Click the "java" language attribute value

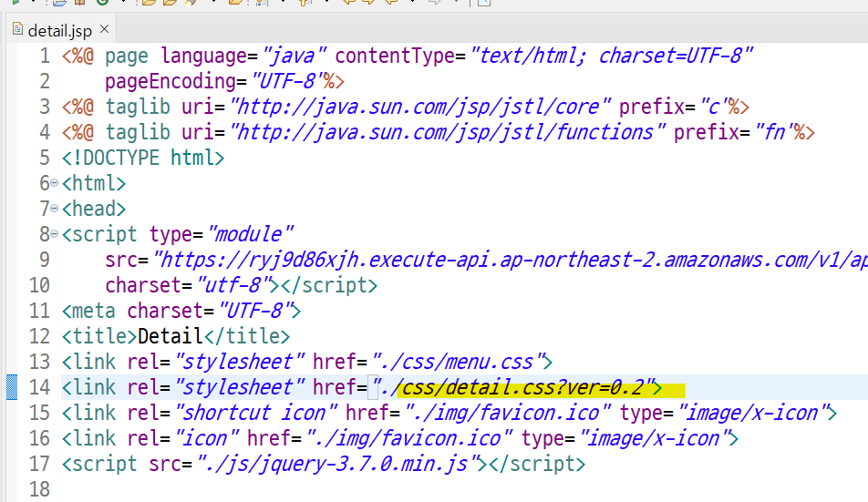294,56
